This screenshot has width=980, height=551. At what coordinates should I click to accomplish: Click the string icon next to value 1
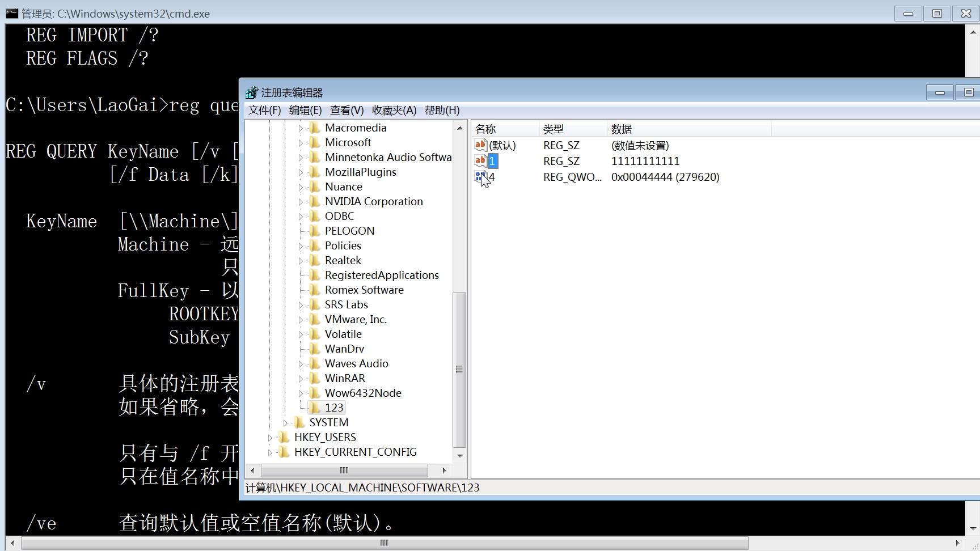click(x=480, y=161)
